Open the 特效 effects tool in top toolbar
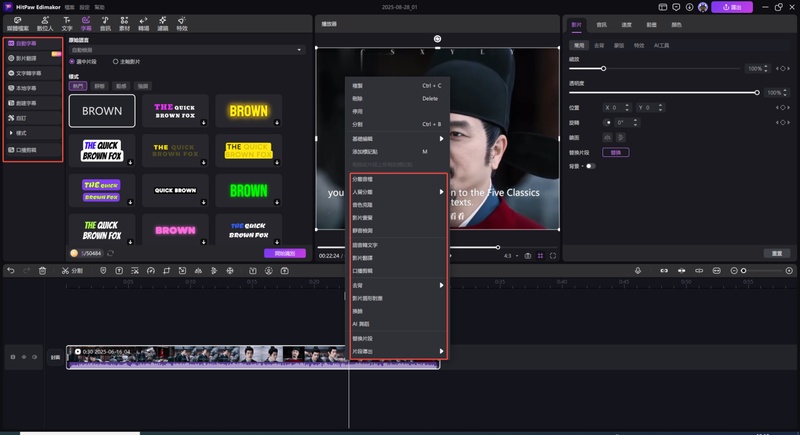The width and height of the screenshot is (800, 435). point(182,23)
